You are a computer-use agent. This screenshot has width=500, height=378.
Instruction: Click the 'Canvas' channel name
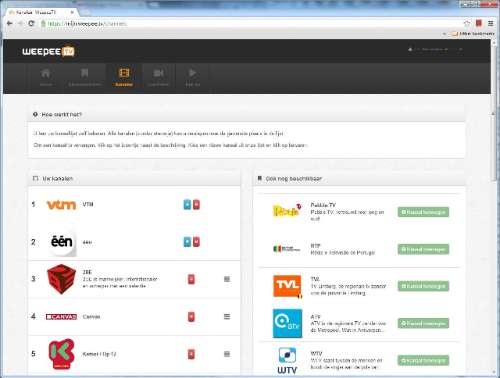pos(91,317)
